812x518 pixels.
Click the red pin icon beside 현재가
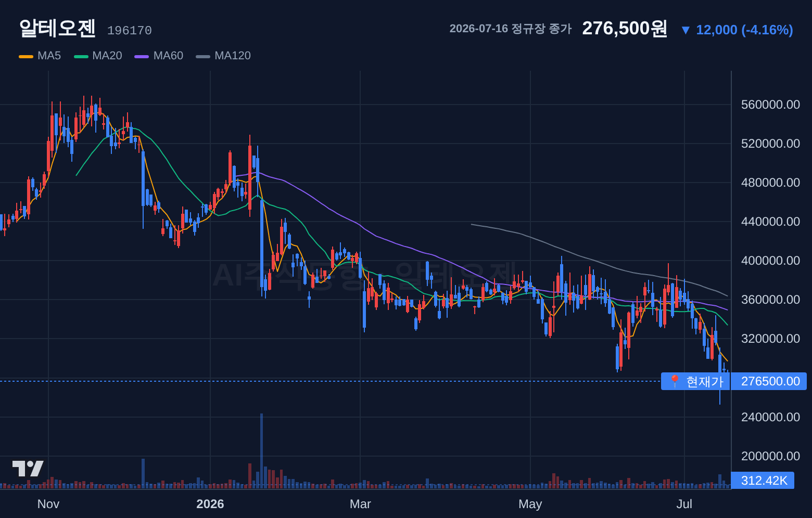tap(675, 381)
